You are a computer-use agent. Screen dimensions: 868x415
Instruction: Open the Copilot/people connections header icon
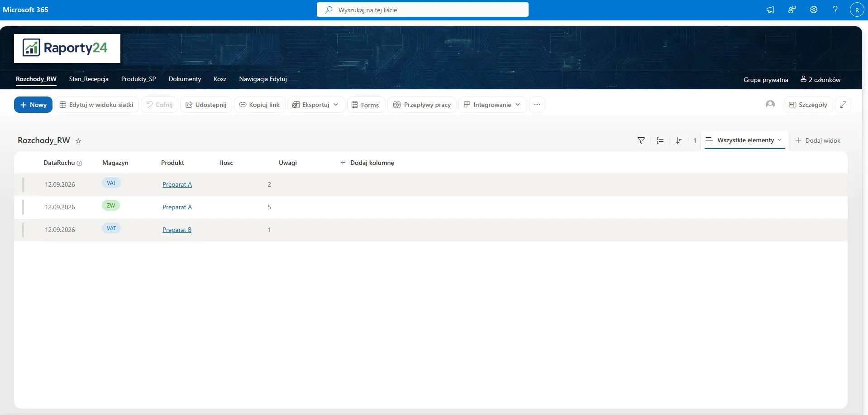point(792,10)
